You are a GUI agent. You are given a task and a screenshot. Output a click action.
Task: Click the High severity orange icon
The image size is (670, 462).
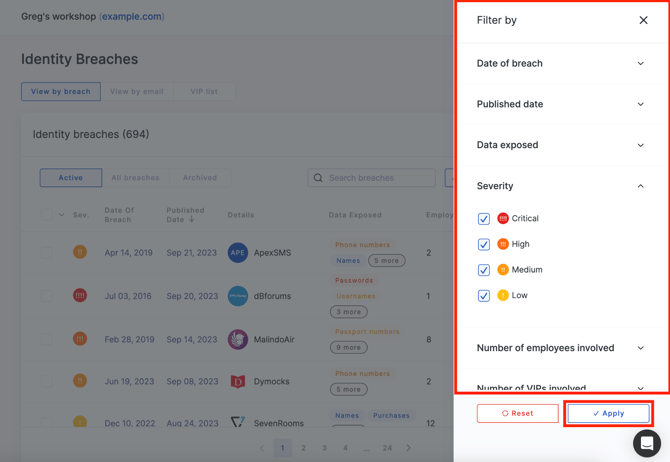[x=503, y=244]
